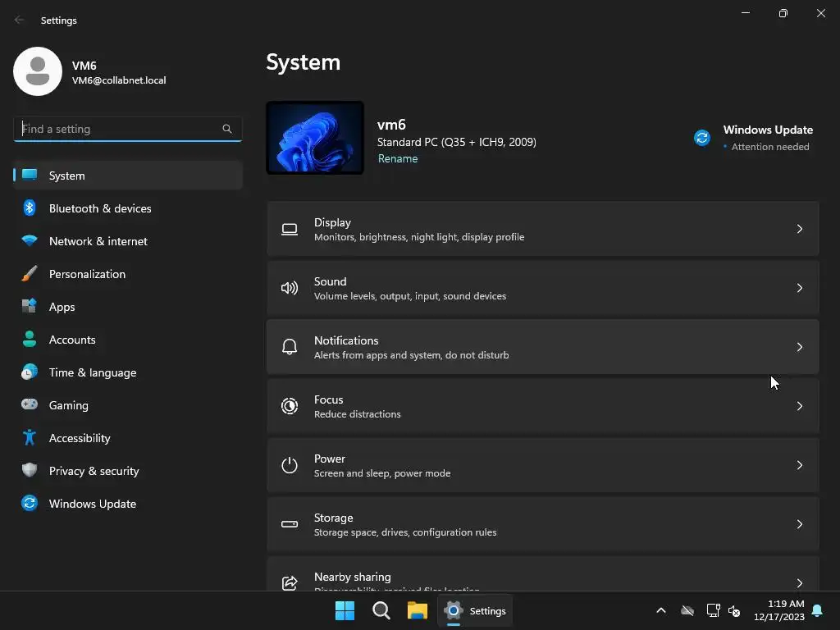Click the System monitor icon in sidebar
840x630 pixels.
pos(30,176)
